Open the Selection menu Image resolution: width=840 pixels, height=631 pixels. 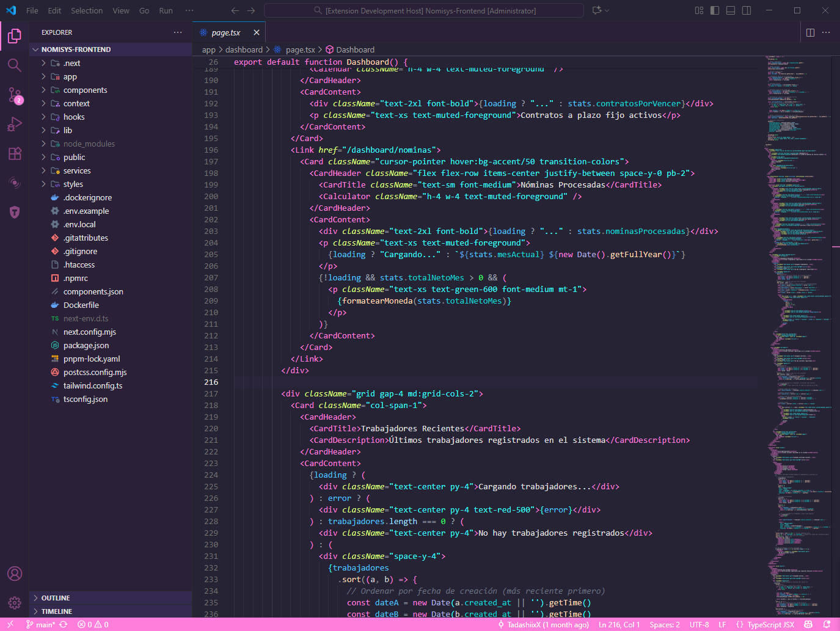coord(87,10)
